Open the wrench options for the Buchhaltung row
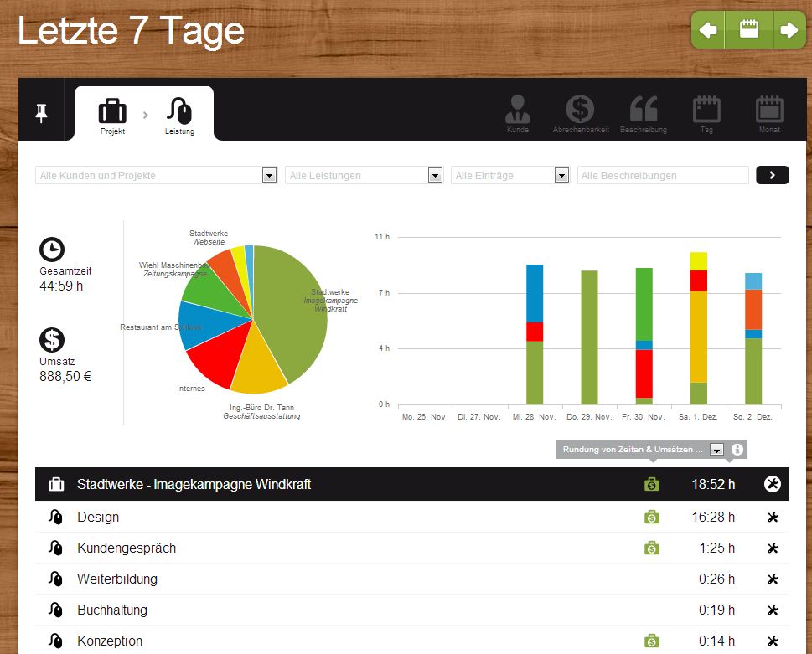 point(773,610)
